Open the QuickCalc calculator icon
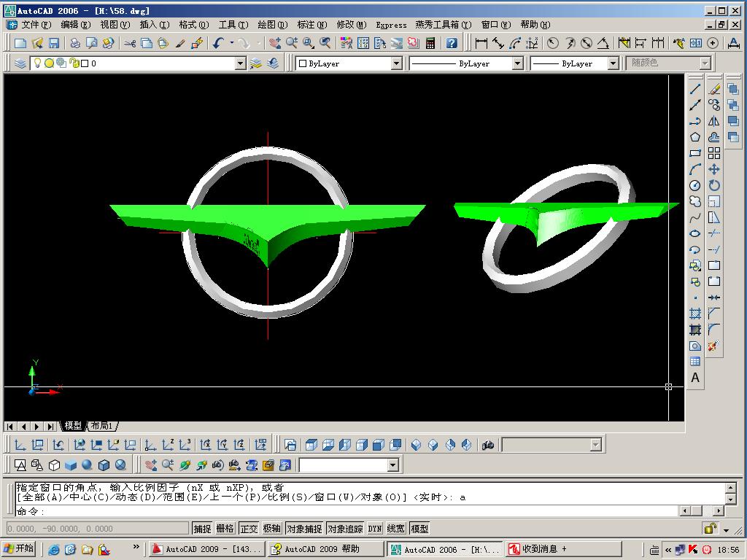This screenshot has width=747, height=560. [x=430, y=43]
